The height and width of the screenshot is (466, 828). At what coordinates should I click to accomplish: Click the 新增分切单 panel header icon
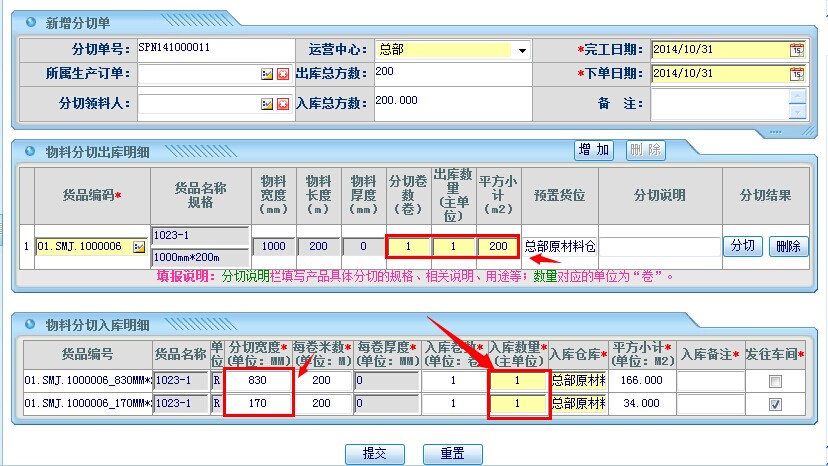click(30, 22)
